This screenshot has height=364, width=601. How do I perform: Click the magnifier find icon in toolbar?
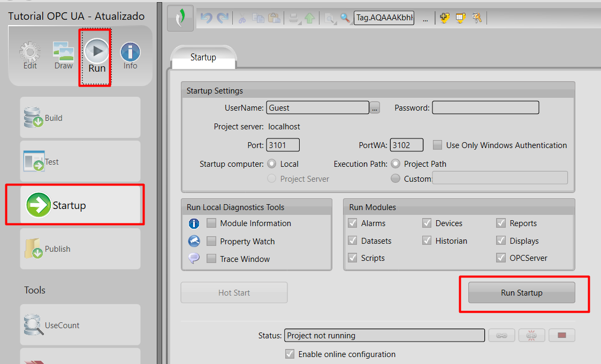point(345,18)
